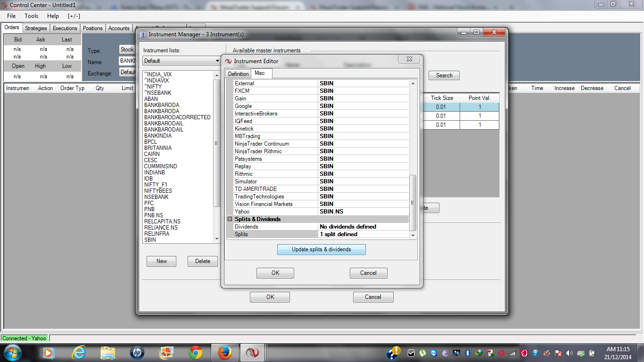Open the Type Stock dropdown in Control Center
This screenshot has width=644, height=362.
127,49
